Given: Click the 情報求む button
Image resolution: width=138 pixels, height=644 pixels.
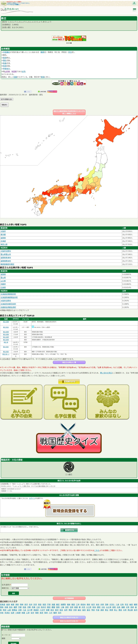Looking at the screenshot, I should point(5,105).
